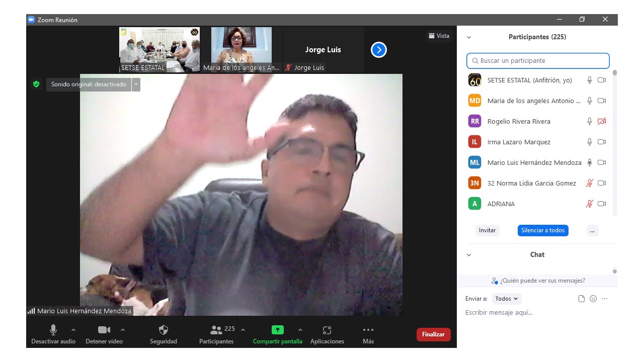Click signal strength bars beside Mario Luis name

[31, 311]
